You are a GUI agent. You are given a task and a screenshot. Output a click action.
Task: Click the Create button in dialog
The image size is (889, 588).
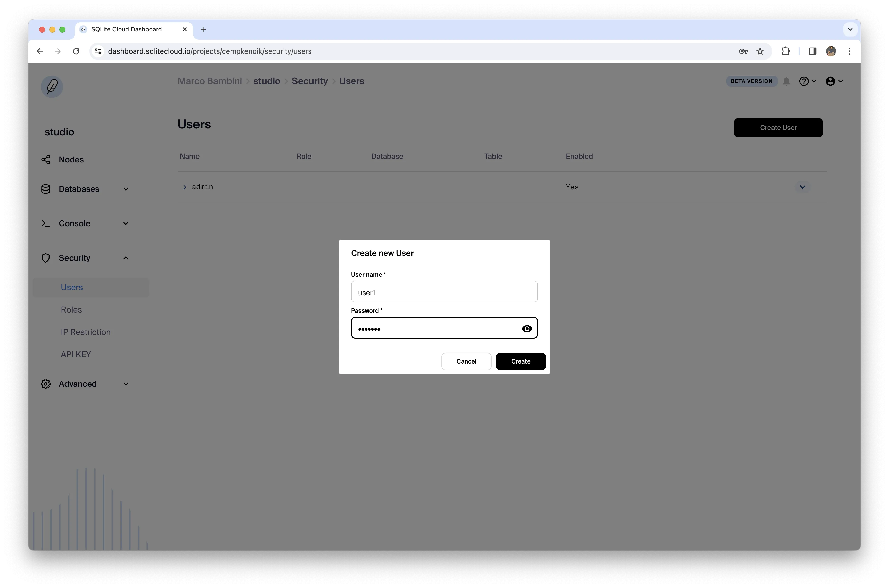[520, 361]
